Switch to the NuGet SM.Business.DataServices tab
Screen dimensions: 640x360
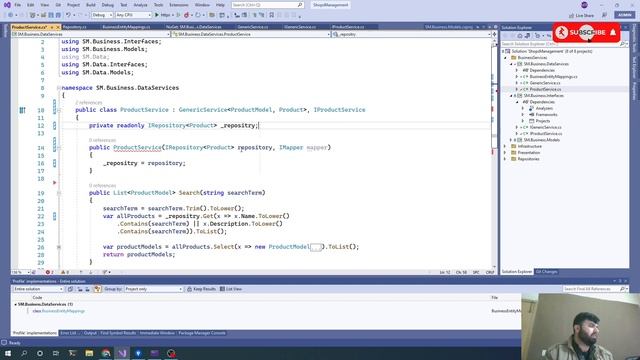[x=193, y=27]
